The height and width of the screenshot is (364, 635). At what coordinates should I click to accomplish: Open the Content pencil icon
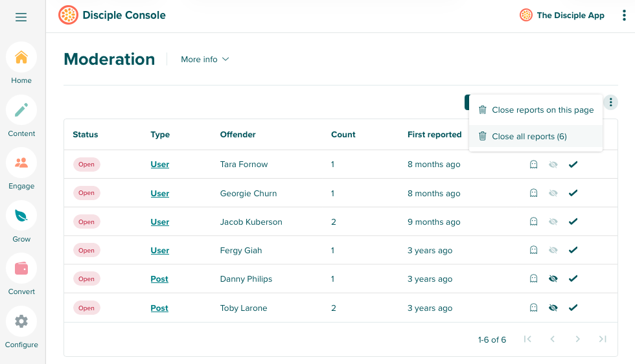21,110
